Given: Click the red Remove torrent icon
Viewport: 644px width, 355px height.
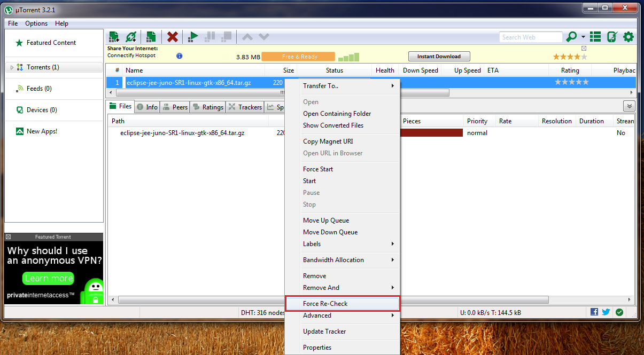Looking at the screenshot, I should pyautogui.click(x=172, y=37).
